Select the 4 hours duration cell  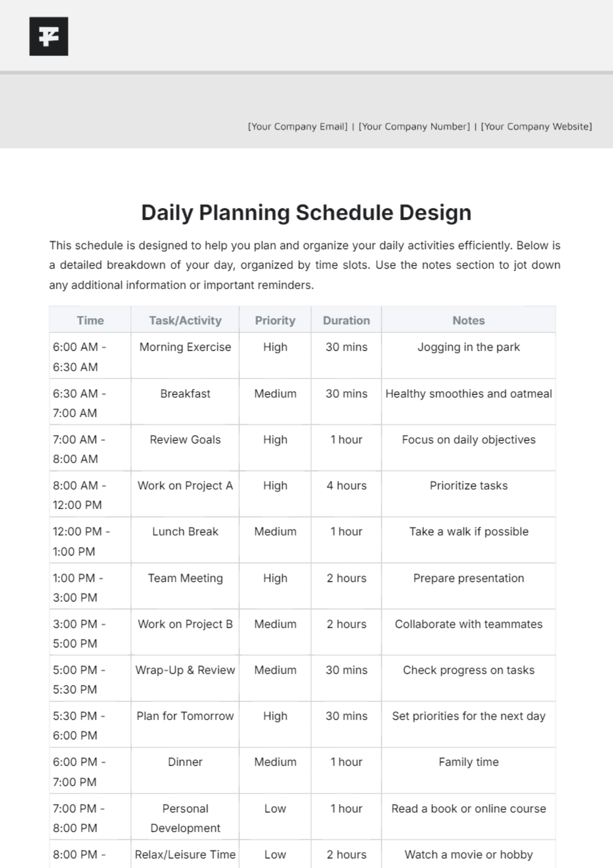pyautogui.click(x=346, y=494)
